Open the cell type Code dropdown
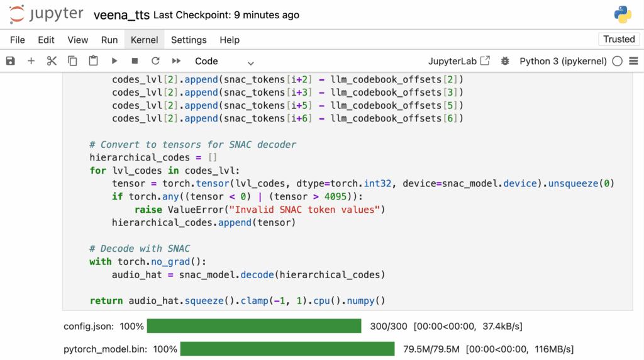644x360 pixels. [x=224, y=61]
